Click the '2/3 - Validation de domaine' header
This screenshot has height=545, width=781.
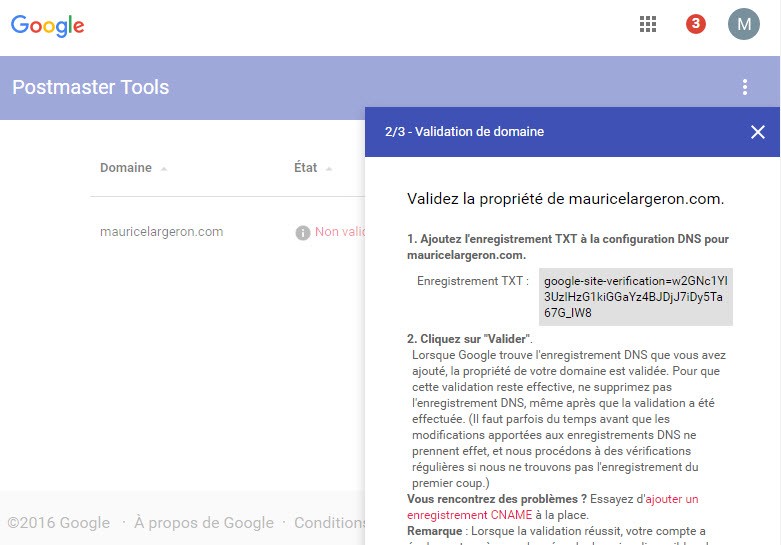point(464,132)
